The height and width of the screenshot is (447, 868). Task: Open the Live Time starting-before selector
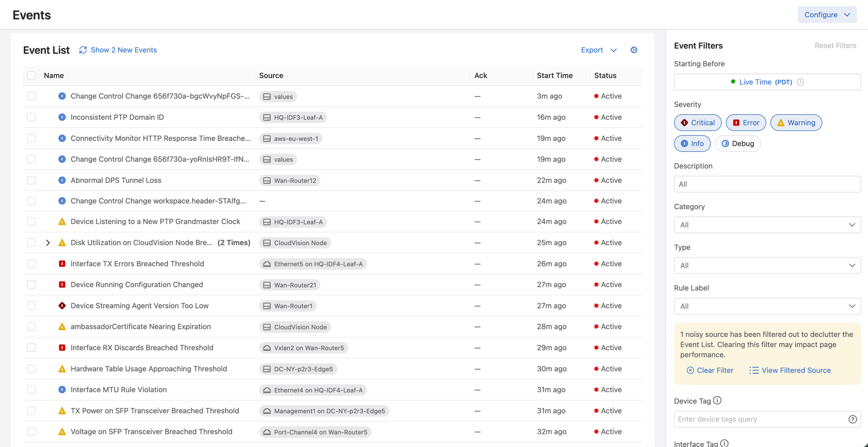pos(767,82)
